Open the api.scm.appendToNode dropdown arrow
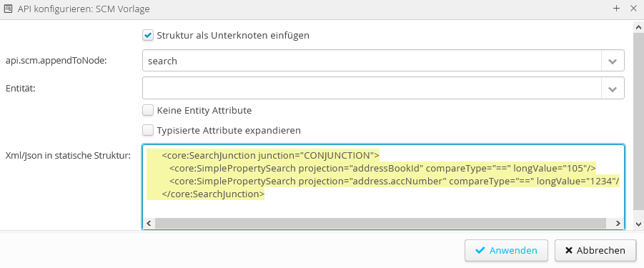644x268 pixels. pos(613,61)
